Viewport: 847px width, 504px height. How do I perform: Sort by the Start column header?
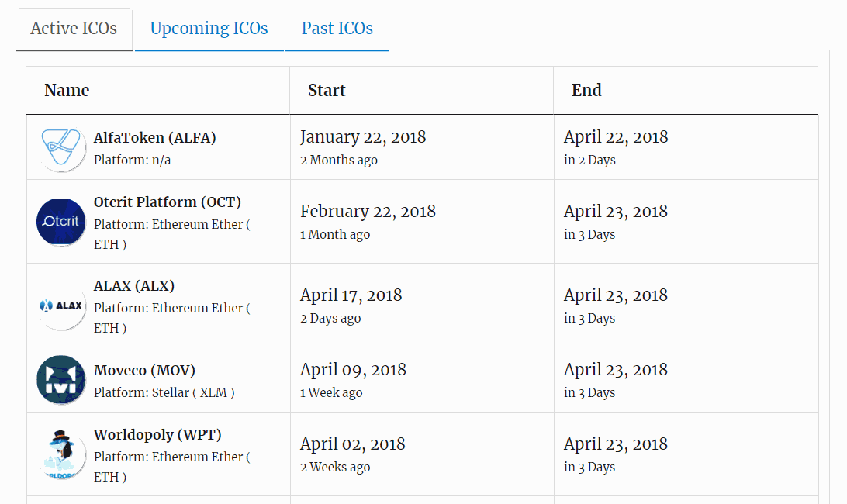point(327,91)
